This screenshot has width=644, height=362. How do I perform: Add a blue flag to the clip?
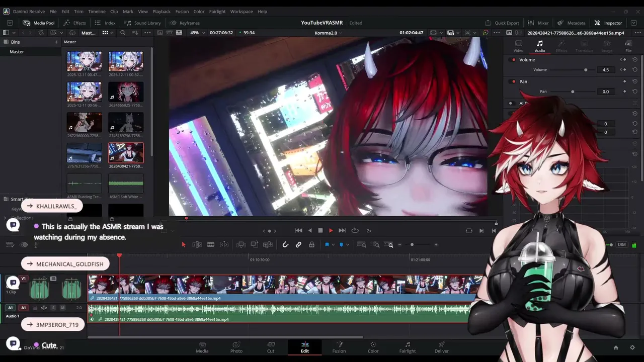327,245
